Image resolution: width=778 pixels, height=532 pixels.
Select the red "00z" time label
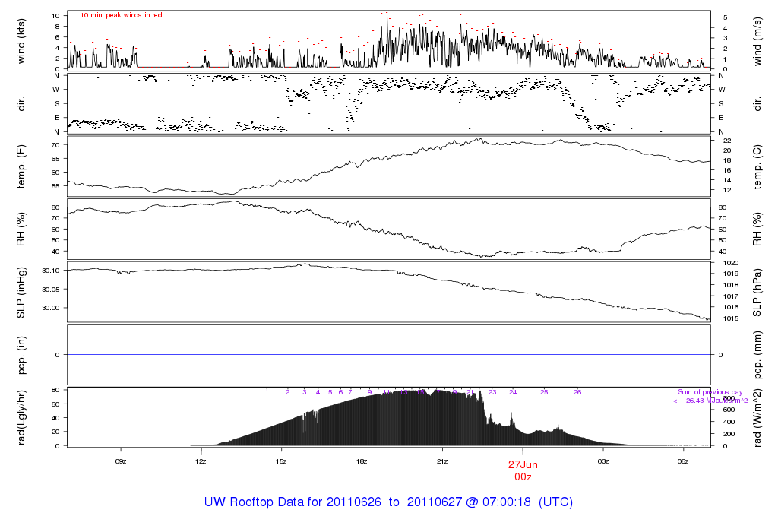pos(523,477)
